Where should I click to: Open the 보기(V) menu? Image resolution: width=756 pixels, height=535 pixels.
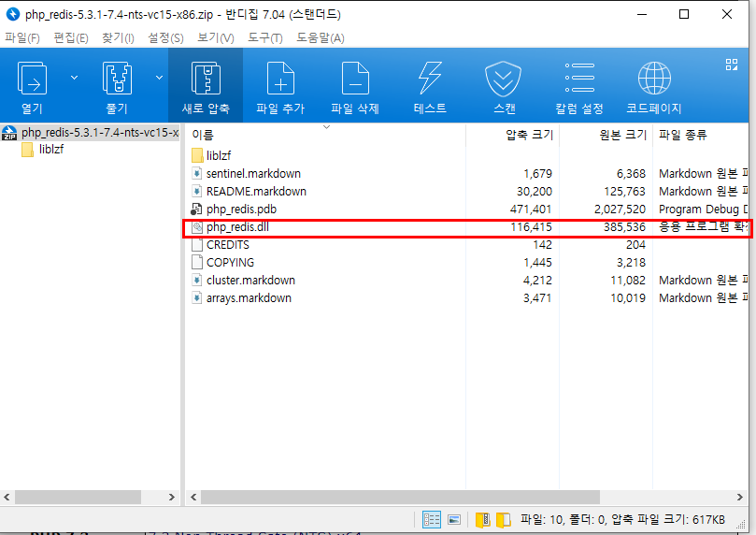216,37
